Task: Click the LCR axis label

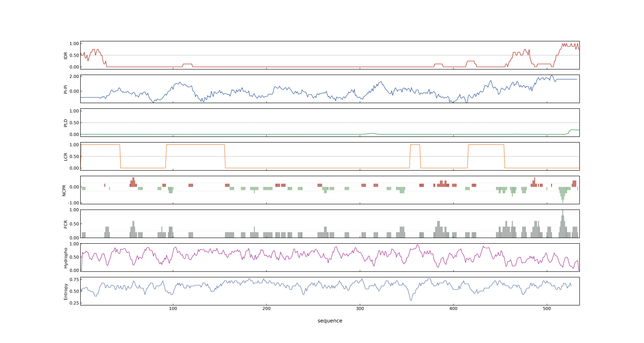Action: click(66, 157)
